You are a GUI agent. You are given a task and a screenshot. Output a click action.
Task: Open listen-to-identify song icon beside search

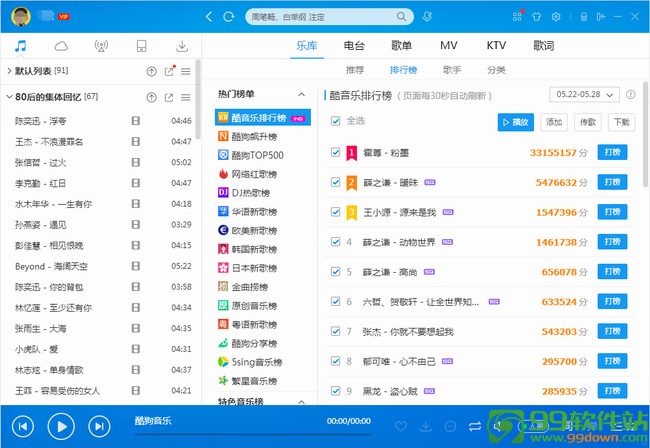427,17
